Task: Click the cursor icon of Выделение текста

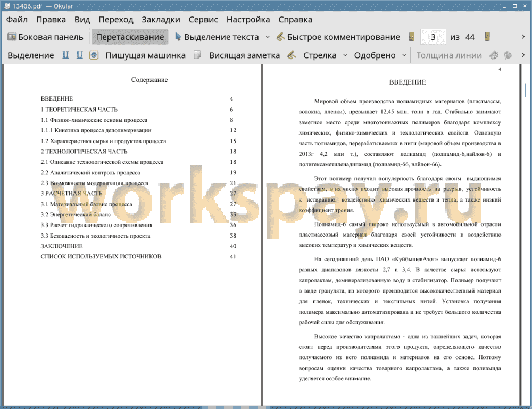Action: pyautogui.click(x=178, y=37)
